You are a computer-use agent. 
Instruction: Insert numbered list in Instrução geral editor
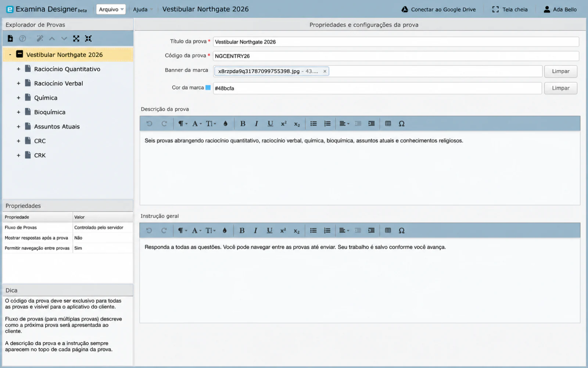327,230
